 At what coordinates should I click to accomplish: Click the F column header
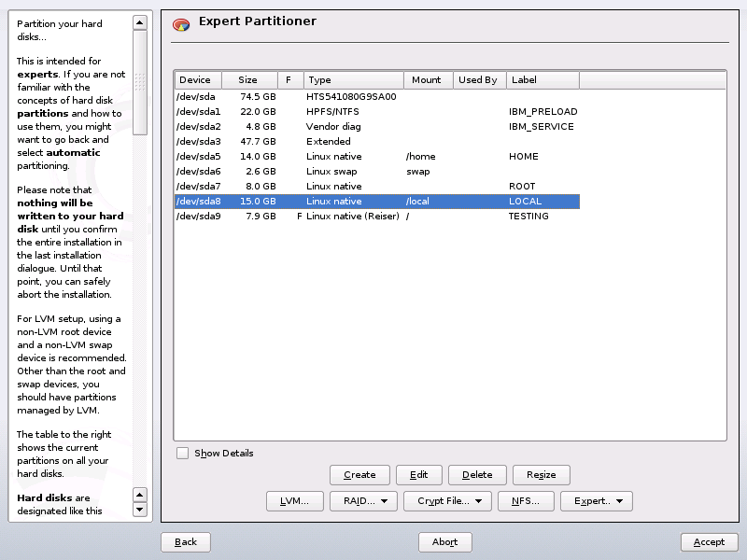290,80
